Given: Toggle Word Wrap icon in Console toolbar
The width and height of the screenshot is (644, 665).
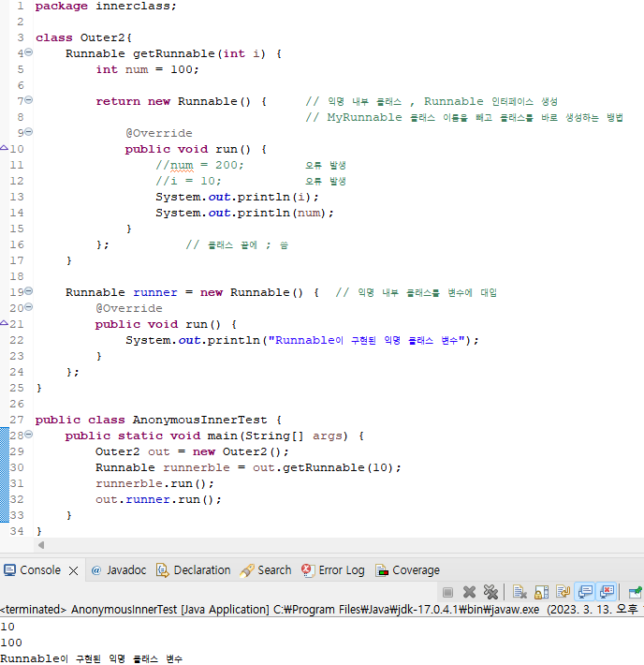Looking at the screenshot, I should click(x=563, y=592).
